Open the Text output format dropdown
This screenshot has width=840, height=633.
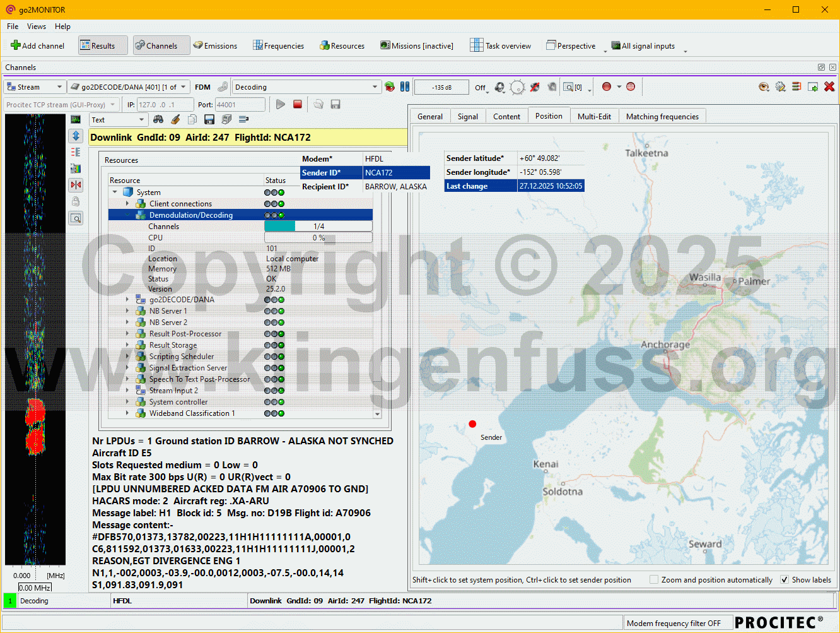tap(141, 119)
